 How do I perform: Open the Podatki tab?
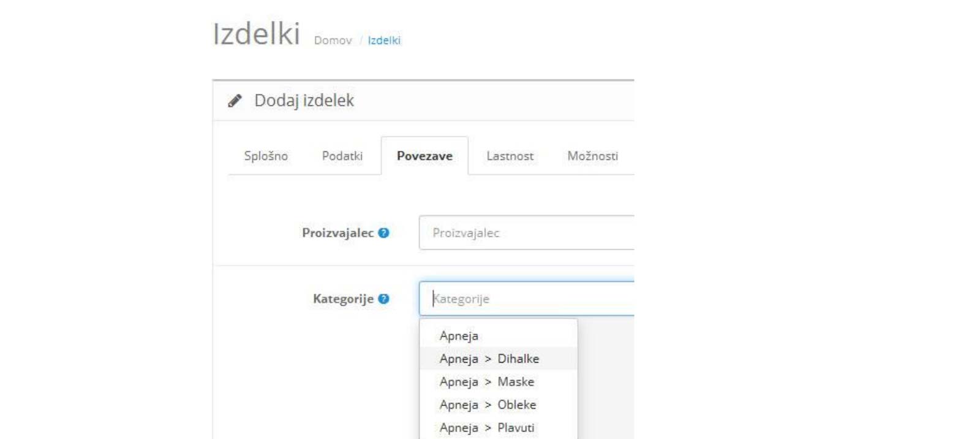[x=342, y=156]
